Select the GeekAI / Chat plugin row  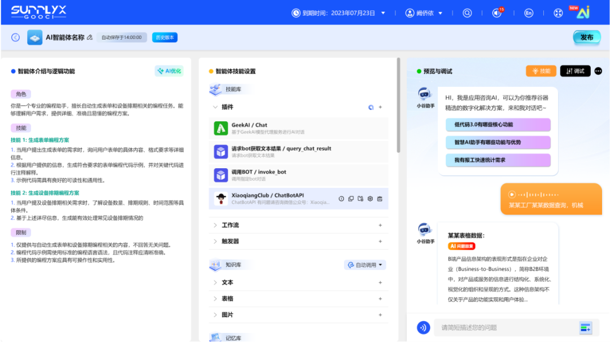pos(298,128)
